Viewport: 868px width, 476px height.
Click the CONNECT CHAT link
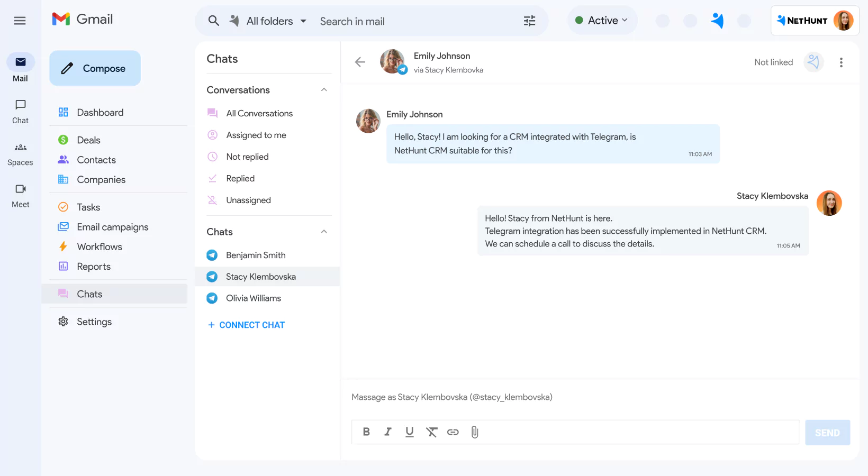coord(246,324)
